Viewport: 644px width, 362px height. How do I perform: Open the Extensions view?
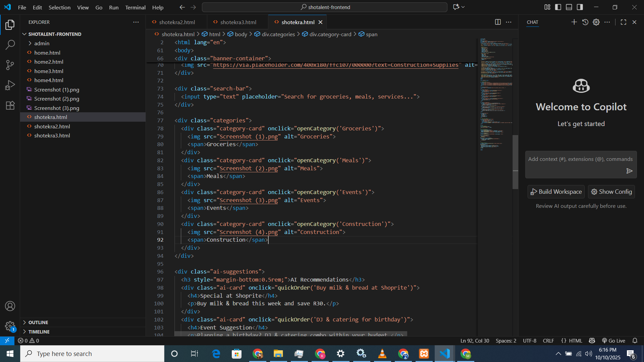tap(10, 106)
